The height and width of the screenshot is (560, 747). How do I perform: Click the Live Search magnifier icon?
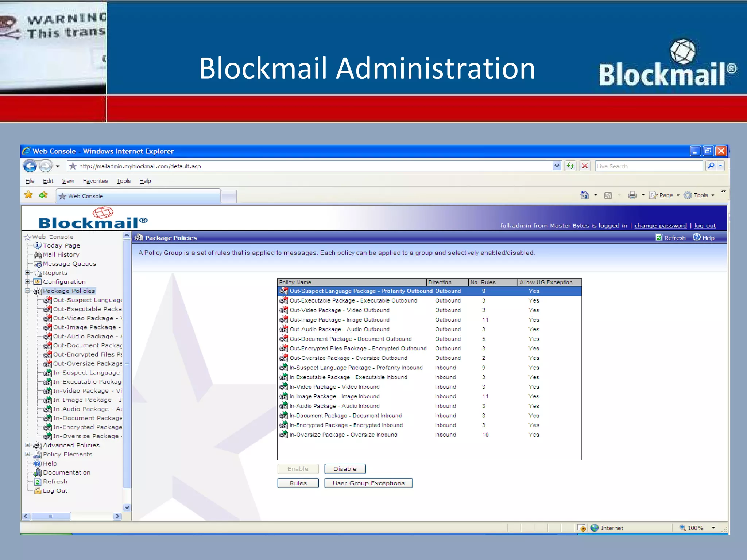[711, 166]
